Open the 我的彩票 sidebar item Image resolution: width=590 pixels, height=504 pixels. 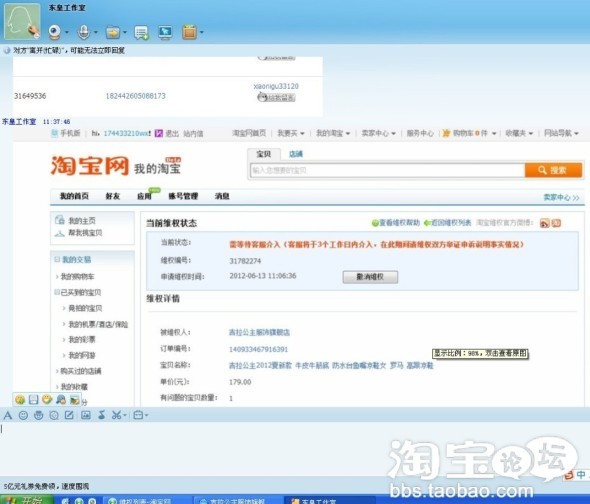pyautogui.click(x=82, y=340)
